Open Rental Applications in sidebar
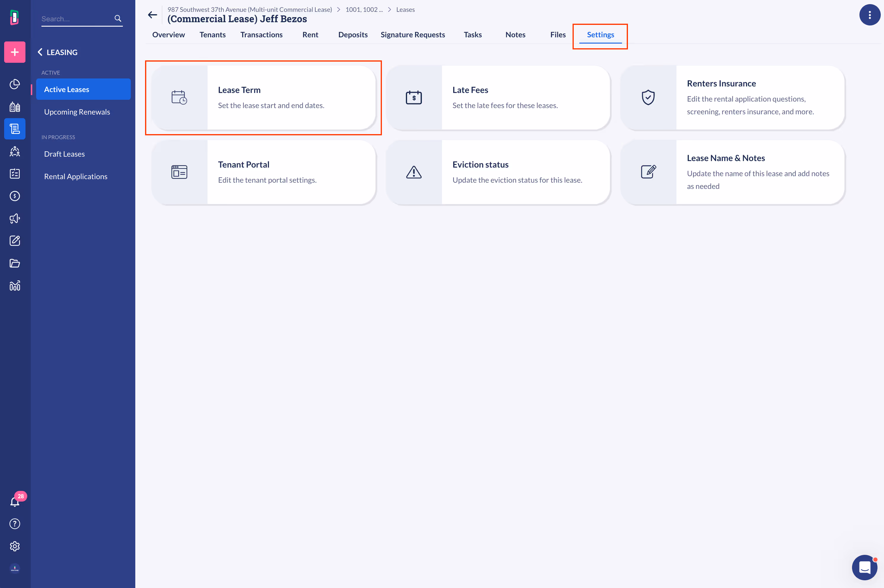This screenshot has height=588, width=884. [x=76, y=176]
